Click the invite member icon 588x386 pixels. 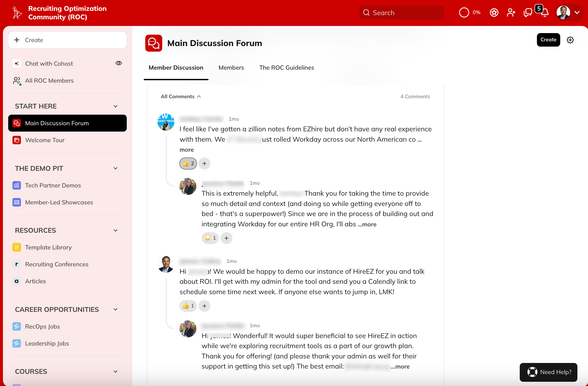pos(511,13)
